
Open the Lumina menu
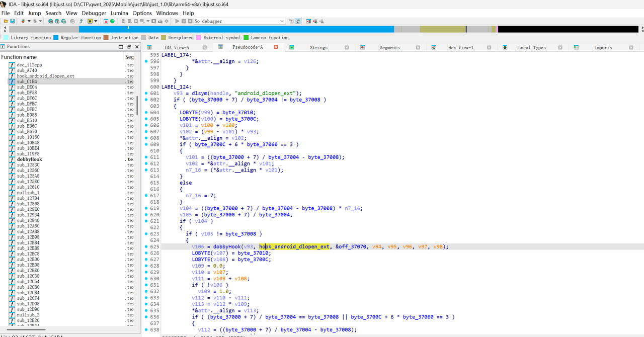click(x=119, y=13)
